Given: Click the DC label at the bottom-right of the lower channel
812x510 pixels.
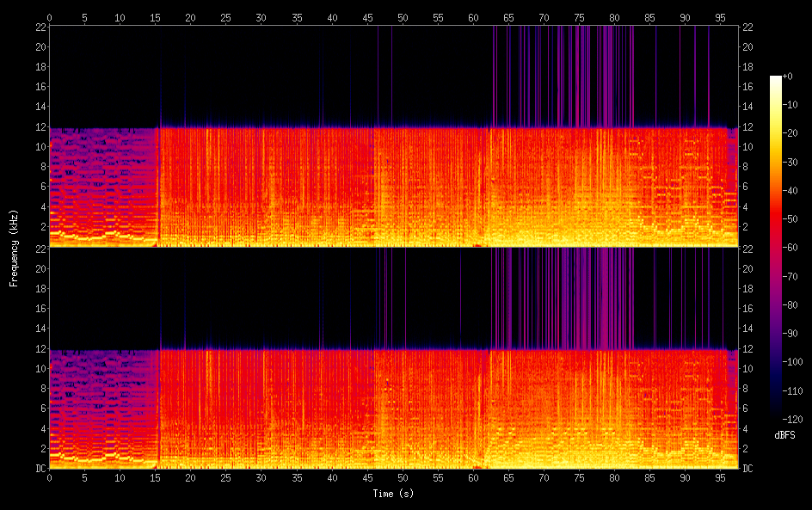Looking at the screenshot, I should tap(748, 469).
